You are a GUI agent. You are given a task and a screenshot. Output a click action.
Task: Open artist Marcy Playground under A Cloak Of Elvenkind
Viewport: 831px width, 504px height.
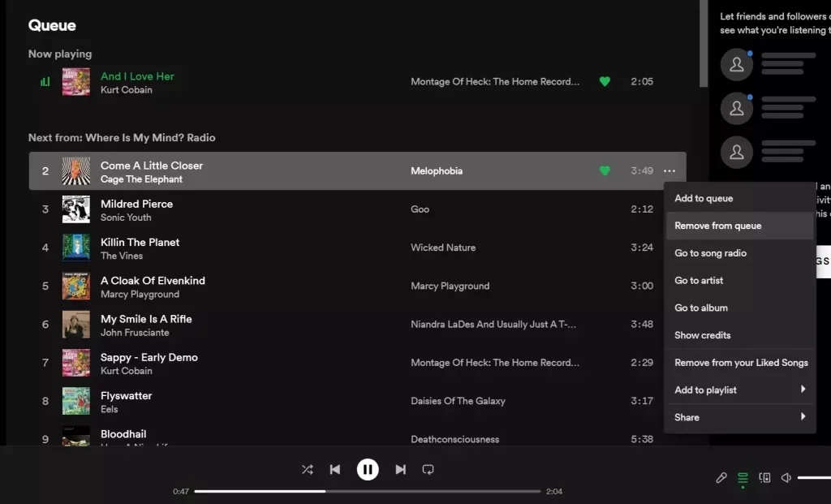point(140,294)
